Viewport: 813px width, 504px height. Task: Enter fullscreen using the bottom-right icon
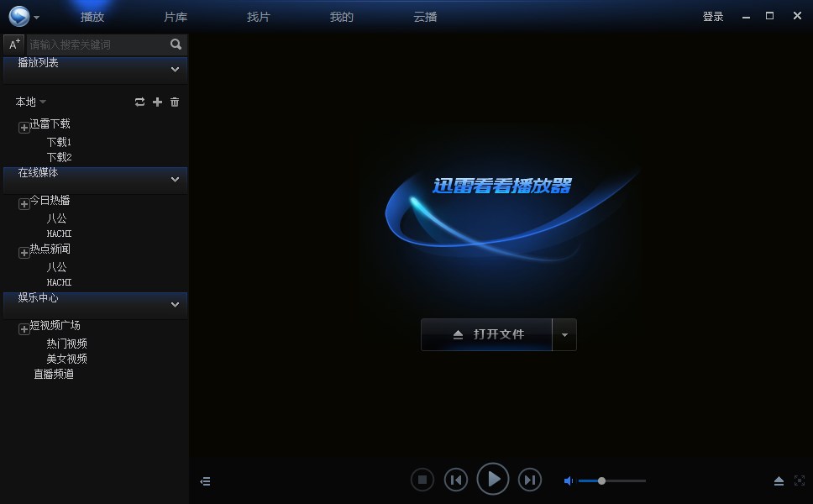coord(799,480)
